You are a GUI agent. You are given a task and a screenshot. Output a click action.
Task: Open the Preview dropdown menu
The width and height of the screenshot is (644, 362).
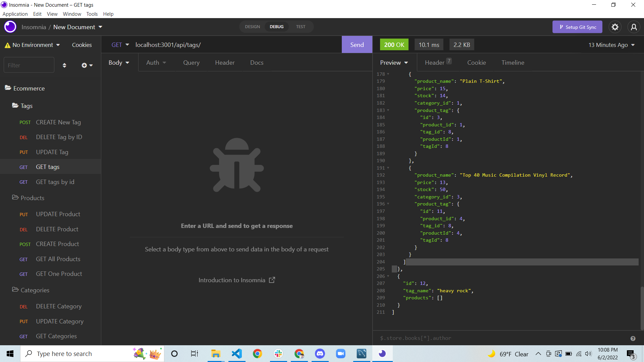(393, 62)
